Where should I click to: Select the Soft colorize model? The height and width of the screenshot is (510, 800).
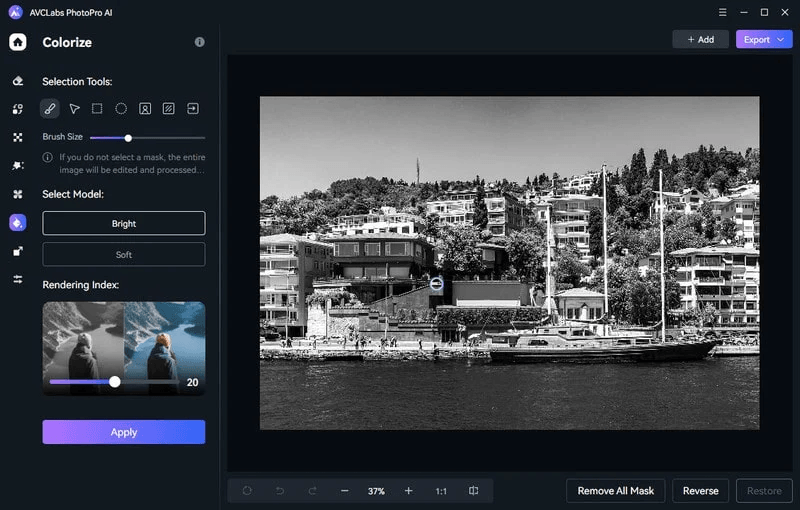point(124,254)
